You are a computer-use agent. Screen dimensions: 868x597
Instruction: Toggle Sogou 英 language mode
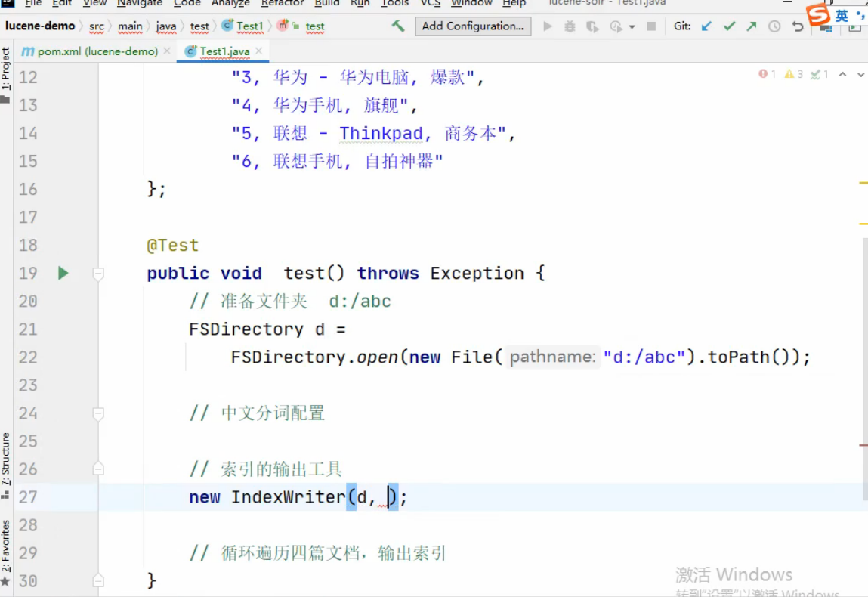pos(842,16)
